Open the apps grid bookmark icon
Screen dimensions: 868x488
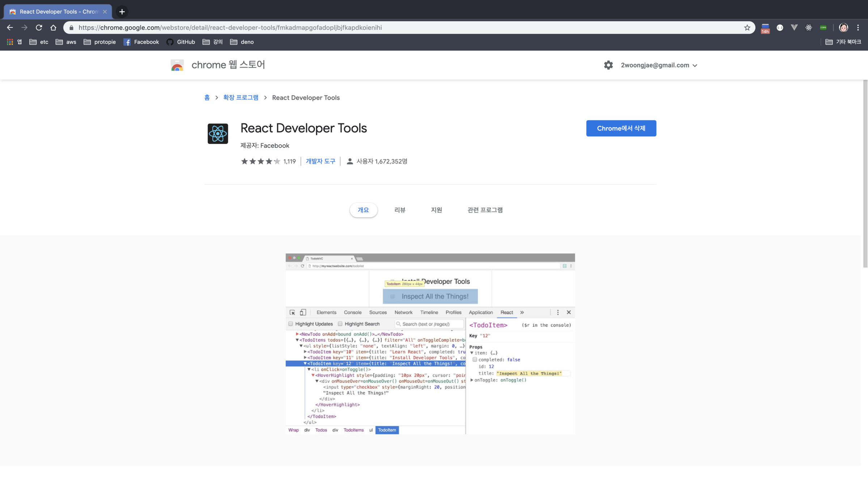pyautogui.click(x=10, y=42)
